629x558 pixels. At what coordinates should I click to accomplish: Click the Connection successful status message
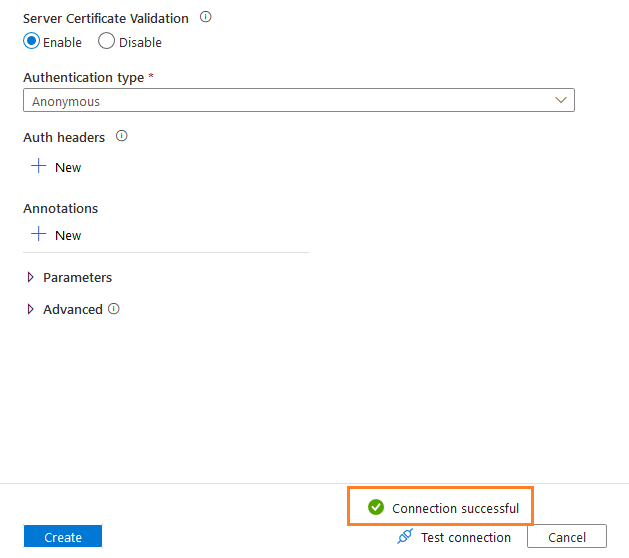[455, 508]
